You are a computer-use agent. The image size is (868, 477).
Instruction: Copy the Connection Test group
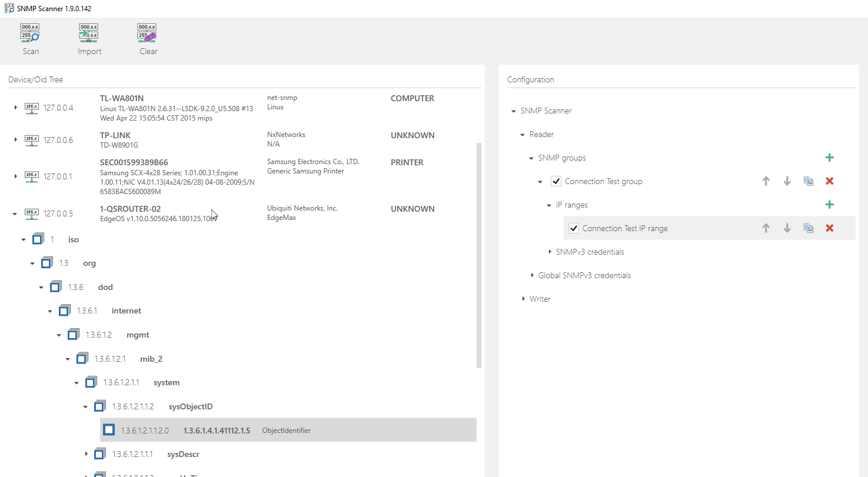[809, 181]
